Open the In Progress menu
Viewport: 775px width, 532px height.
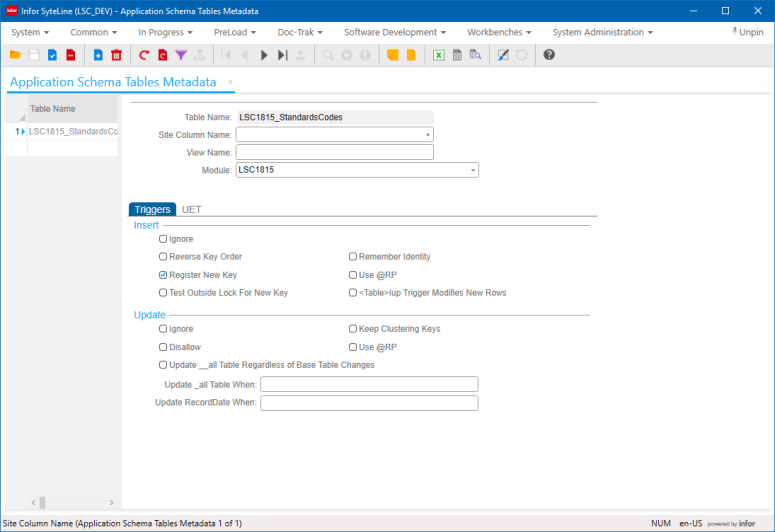(165, 32)
